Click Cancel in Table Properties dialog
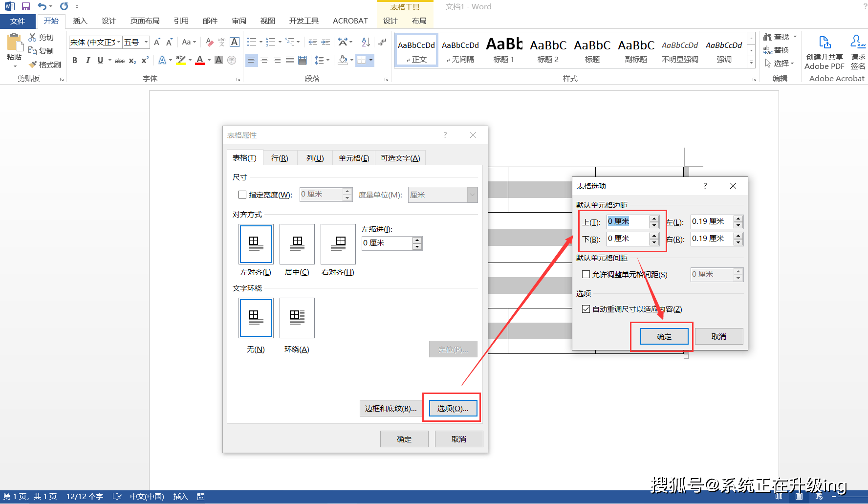Viewport: 868px width, 504px height. [459, 439]
